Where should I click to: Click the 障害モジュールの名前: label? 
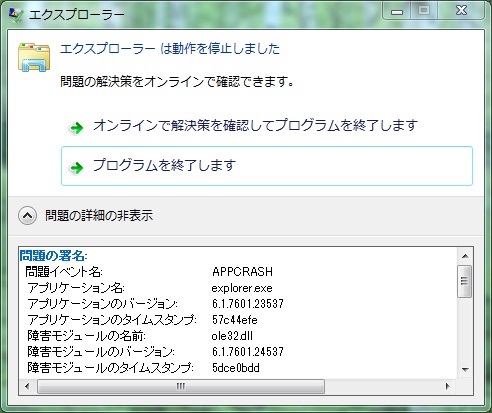pos(86,336)
